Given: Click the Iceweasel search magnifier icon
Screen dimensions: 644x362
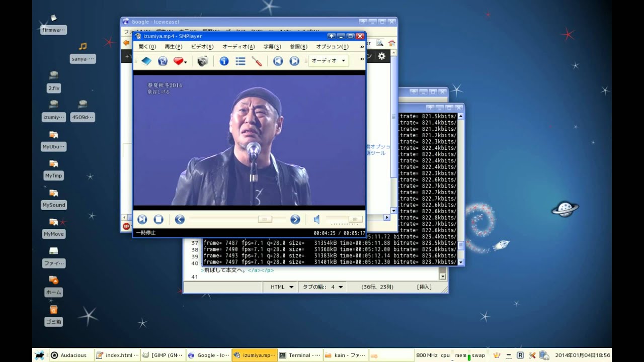Looking at the screenshot, I should [x=380, y=43].
